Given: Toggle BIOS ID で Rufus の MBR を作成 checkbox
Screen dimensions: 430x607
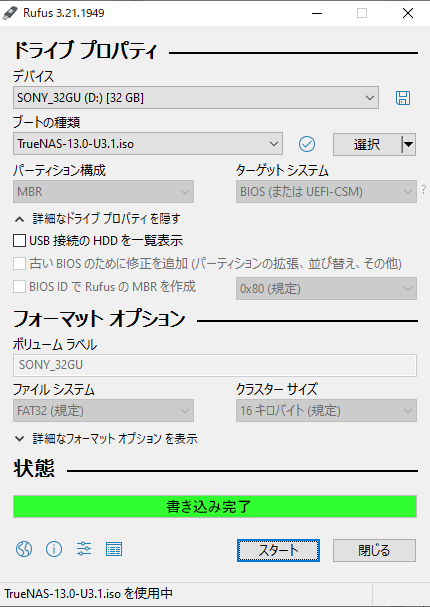Looking at the screenshot, I should [x=19, y=287].
